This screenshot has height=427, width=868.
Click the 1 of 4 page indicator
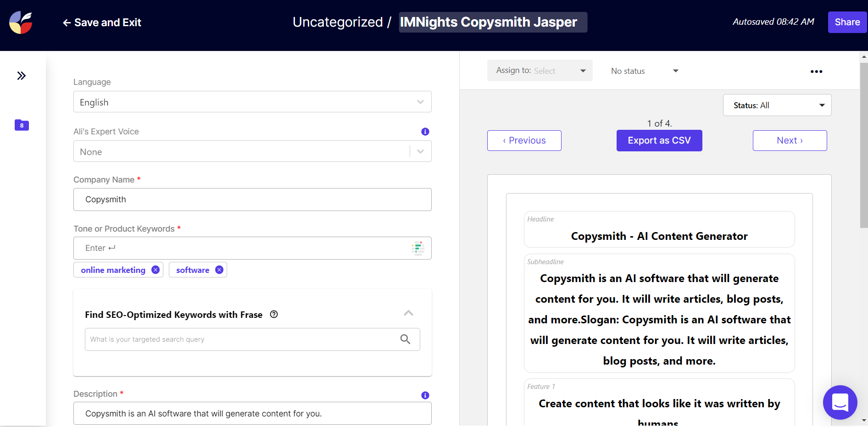659,123
